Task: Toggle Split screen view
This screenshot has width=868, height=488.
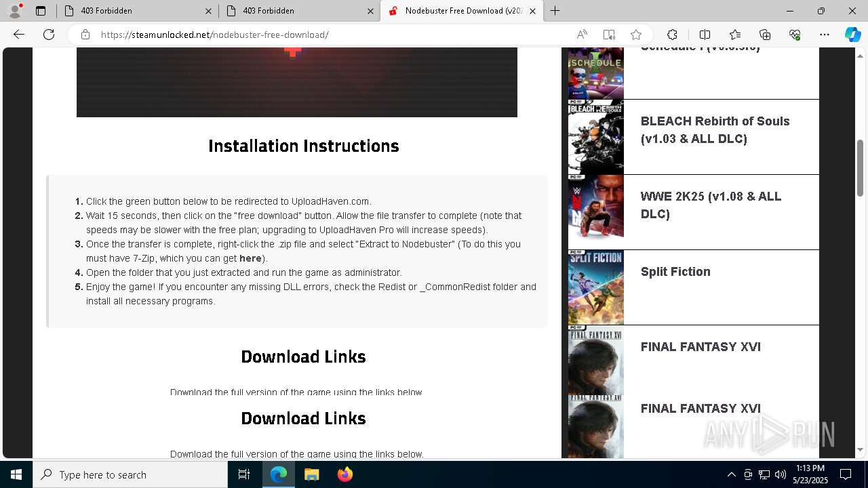Action: pyautogui.click(x=705, y=35)
